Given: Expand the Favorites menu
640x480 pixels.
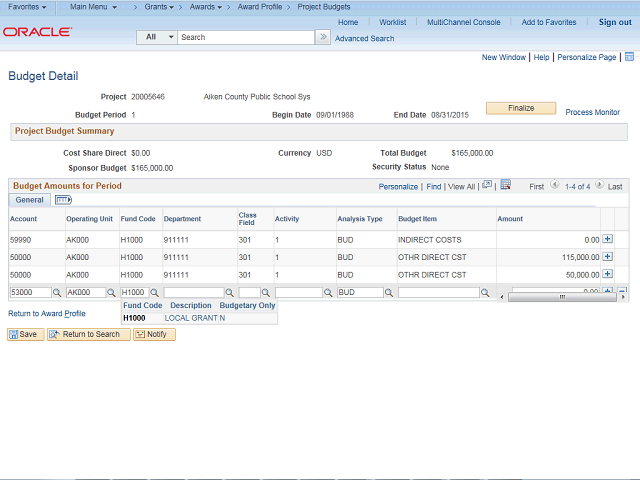Looking at the screenshot, I should point(27,7).
